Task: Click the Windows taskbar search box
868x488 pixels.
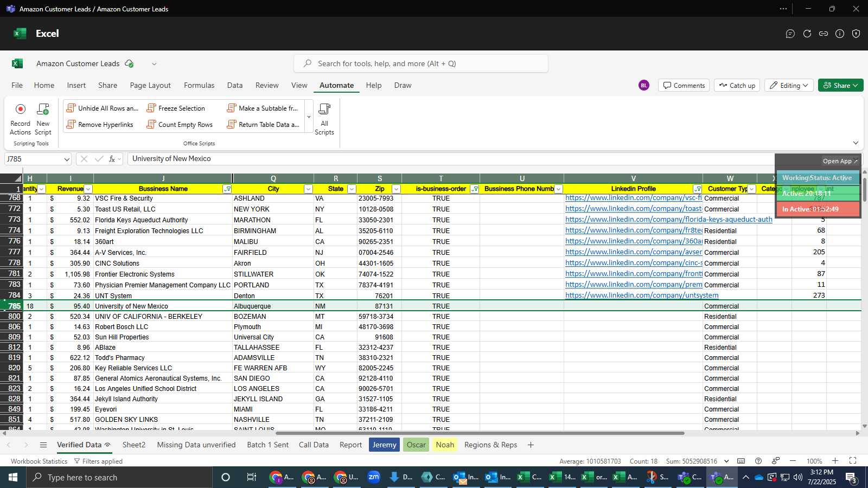Action: pyautogui.click(x=119, y=478)
